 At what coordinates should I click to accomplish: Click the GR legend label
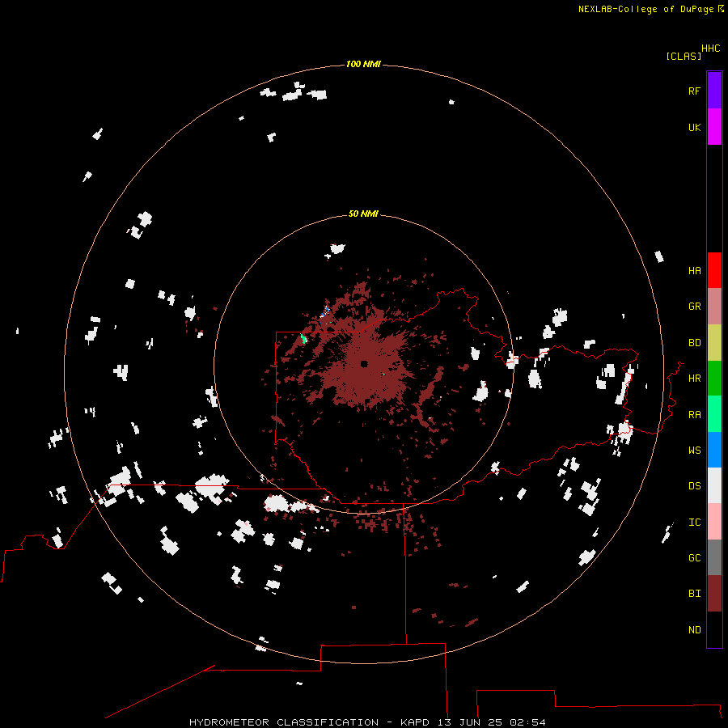point(694,307)
